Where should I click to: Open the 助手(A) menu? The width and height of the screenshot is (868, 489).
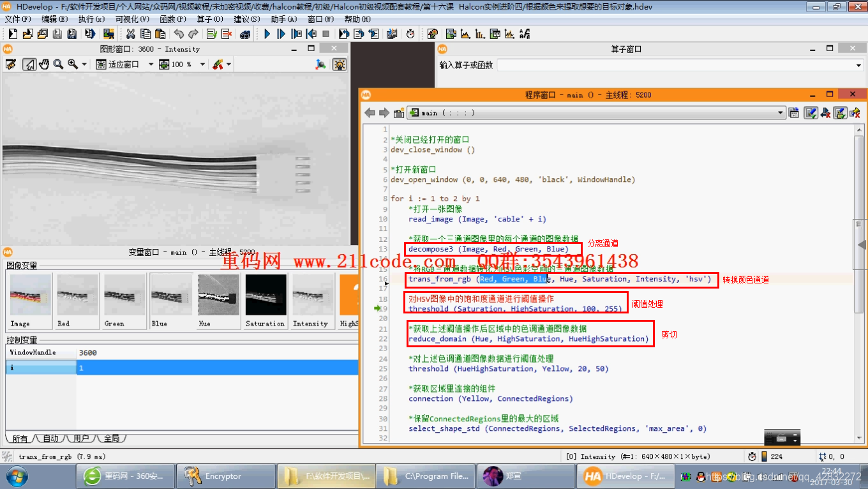pyautogui.click(x=284, y=19)
